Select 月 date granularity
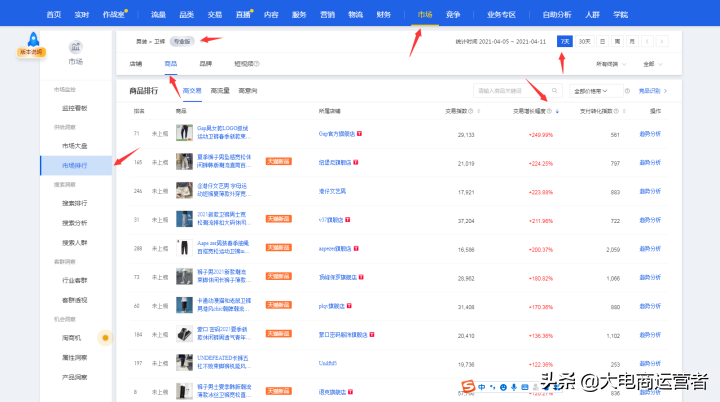 632,41
